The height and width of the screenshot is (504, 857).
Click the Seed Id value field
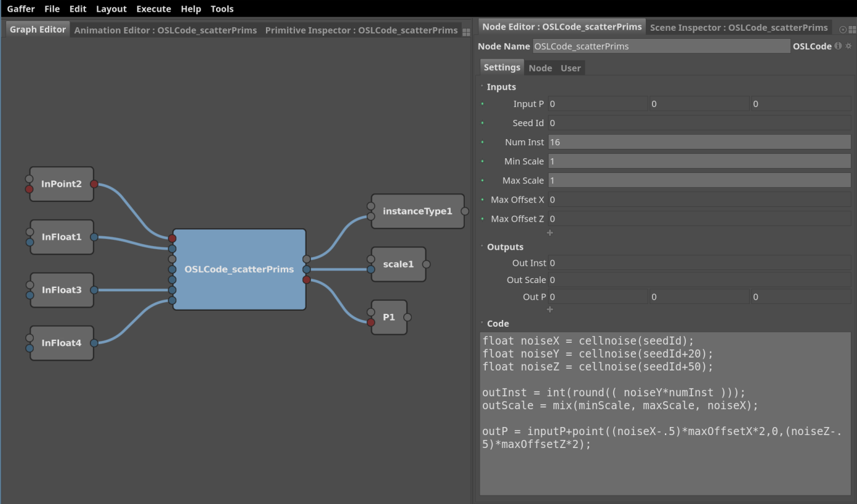[699, 123]
